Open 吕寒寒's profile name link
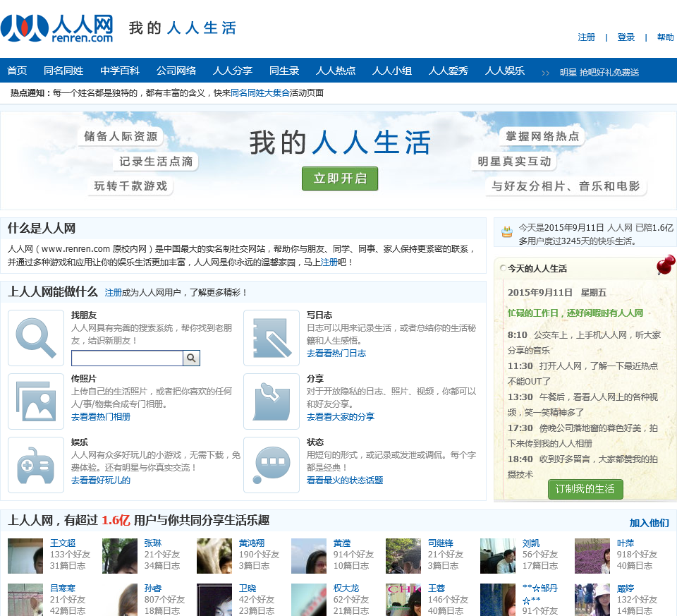677x616 pixels. (x=63, y=588)
